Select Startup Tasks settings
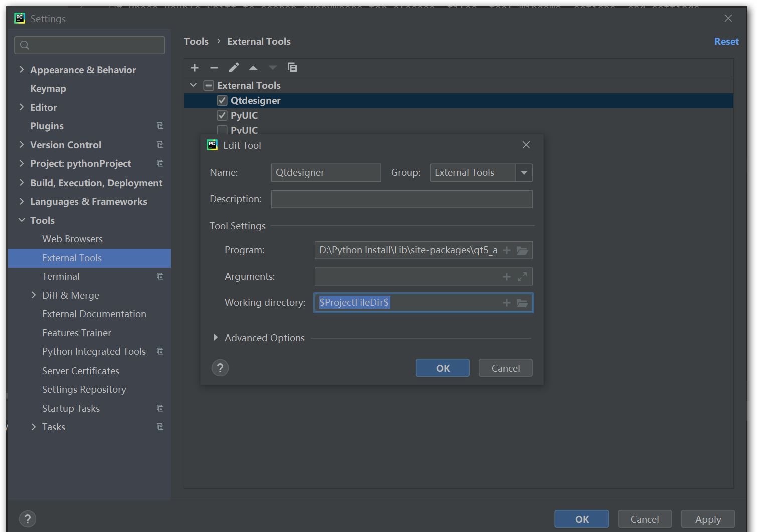This screenshot has width=757, height=532. tap(71, 408)
